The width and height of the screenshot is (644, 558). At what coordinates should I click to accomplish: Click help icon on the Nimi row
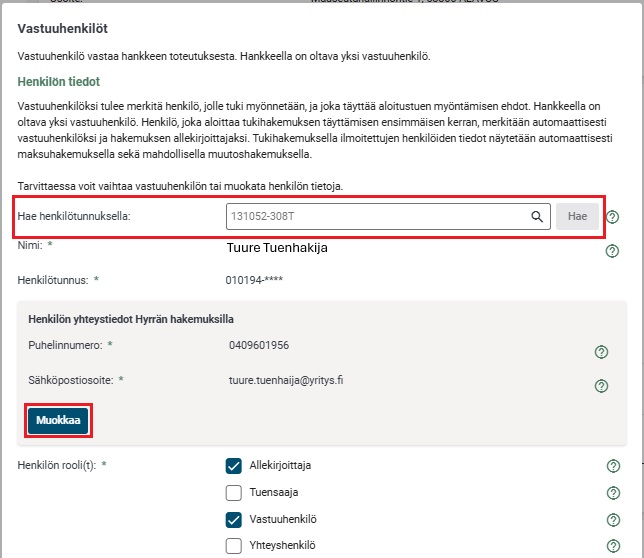click(612, 251)
